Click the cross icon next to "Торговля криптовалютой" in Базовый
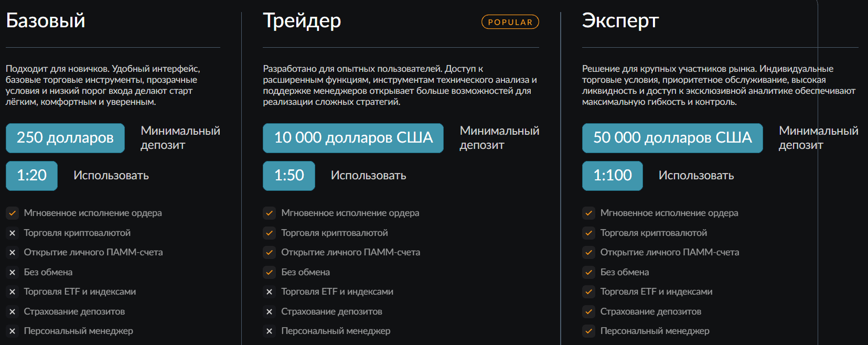The width and height of the screenshot is (868, 345). [x=12, y=233]
